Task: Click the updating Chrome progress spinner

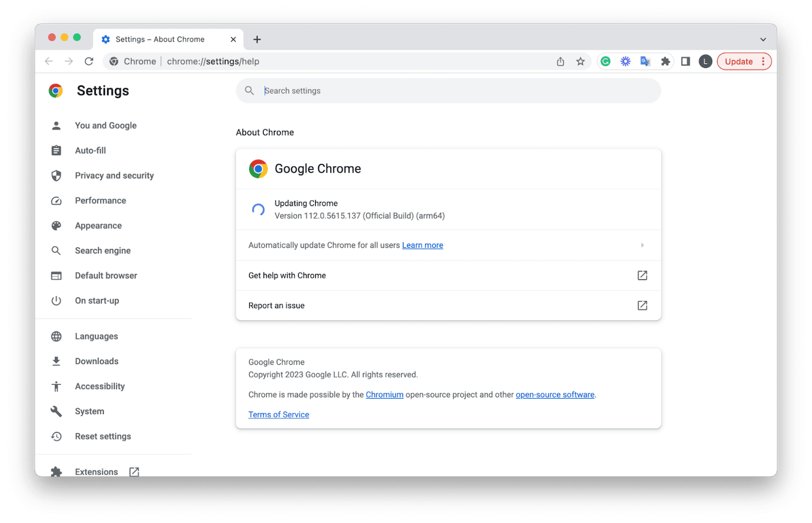Action: (x=258, y=209)
